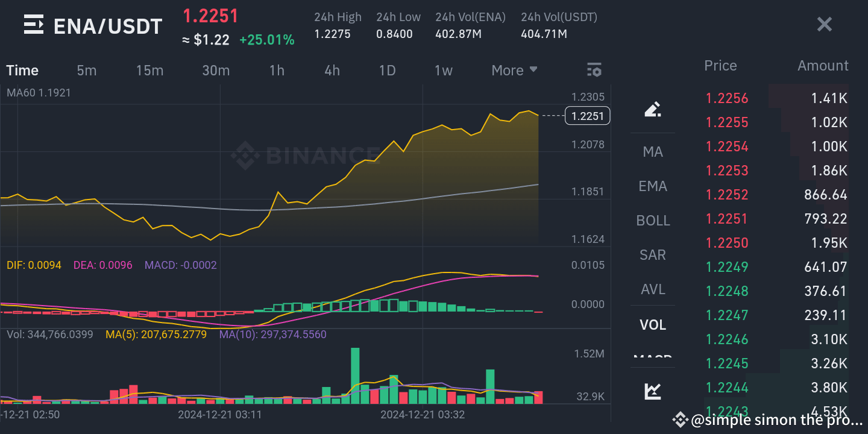This screenshot has width=868, height=434.
Task: Toggle the BOLL Bollinger Bands overlay
Action: (653, 220)
